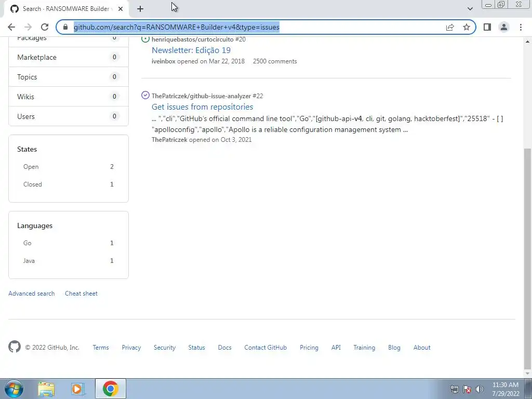Click the closed issue icon by github-issue-analyzer
The height and width of the screenshot is (399, 532).
[145, 96]
